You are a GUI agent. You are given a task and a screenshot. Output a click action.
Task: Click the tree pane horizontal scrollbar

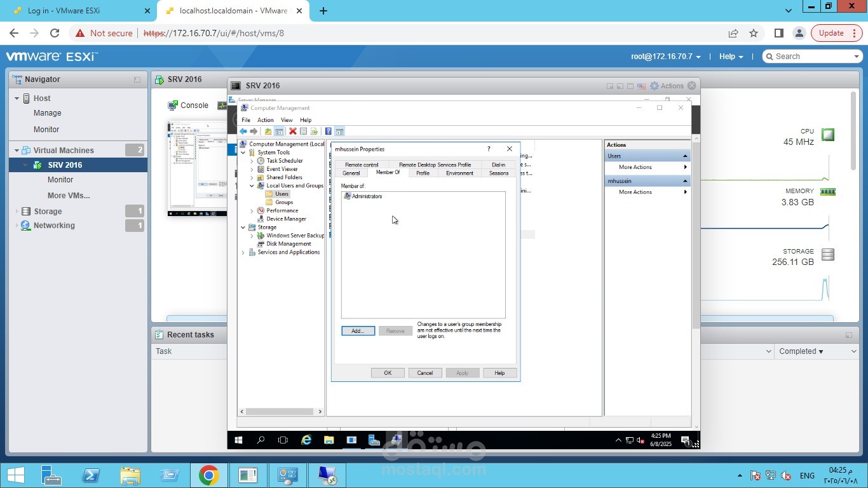pos(280,412)
